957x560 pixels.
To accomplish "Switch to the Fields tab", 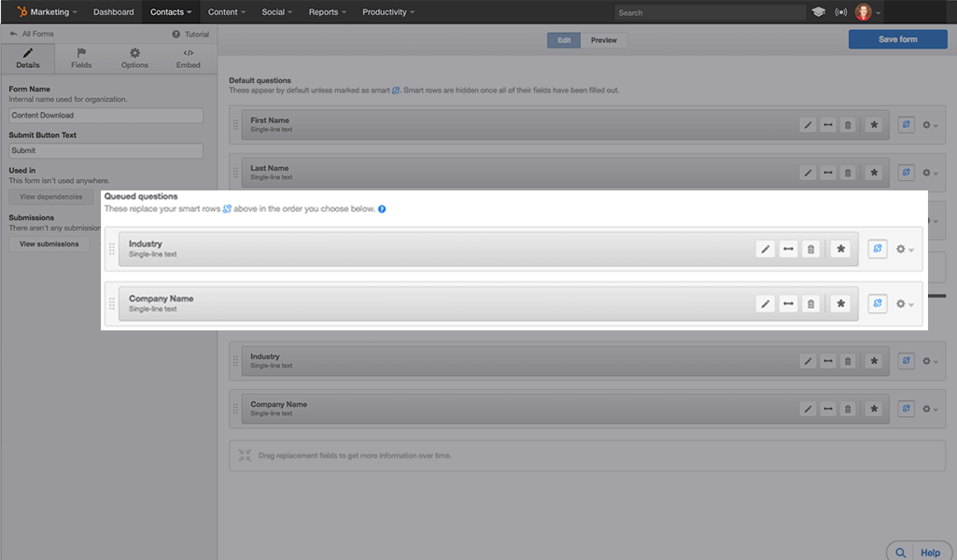I will pos(81,58).
